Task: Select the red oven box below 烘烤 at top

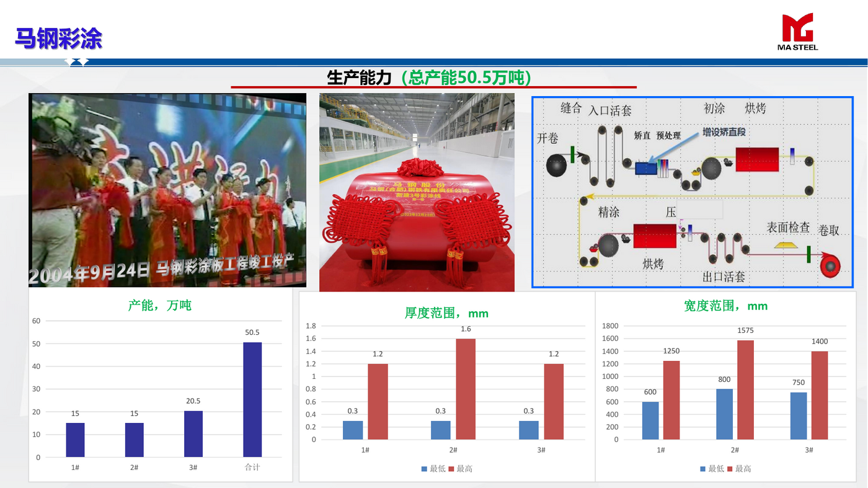Action: click(x=757, y=159)
